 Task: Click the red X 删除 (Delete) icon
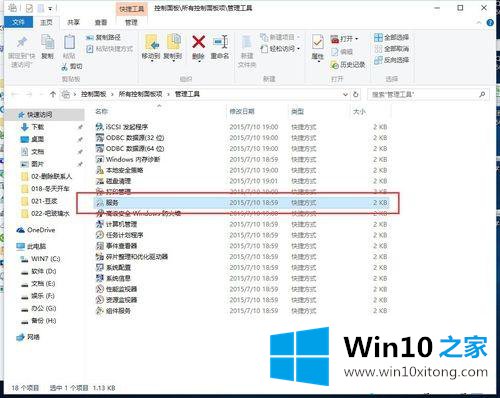(198, 43)
